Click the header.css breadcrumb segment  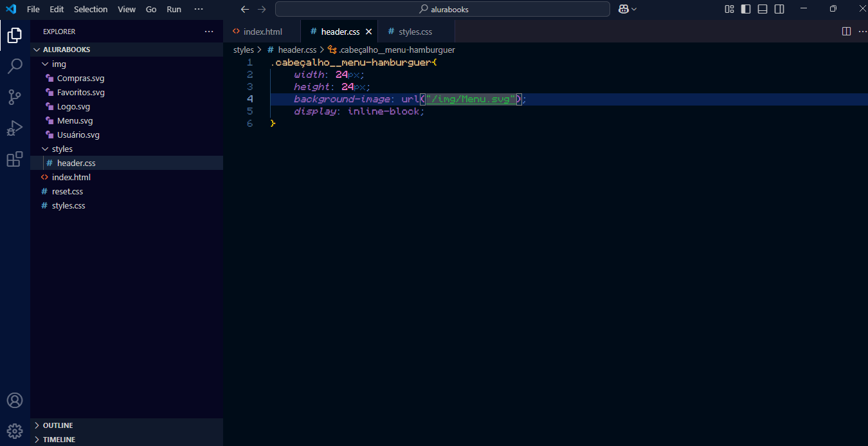(292, 50)
